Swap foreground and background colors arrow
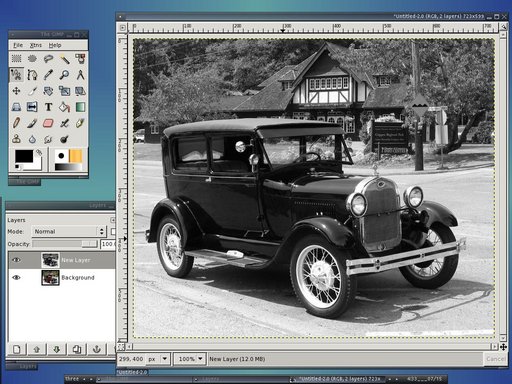The height and width of the screenshot is (384, 512). (39, 152)
